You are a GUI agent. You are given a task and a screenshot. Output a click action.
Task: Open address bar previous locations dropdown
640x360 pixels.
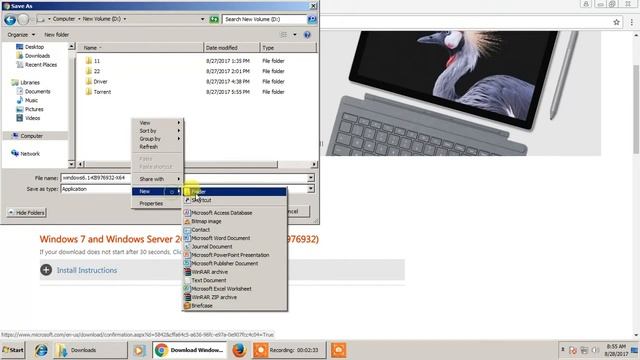tap(202, 19)
